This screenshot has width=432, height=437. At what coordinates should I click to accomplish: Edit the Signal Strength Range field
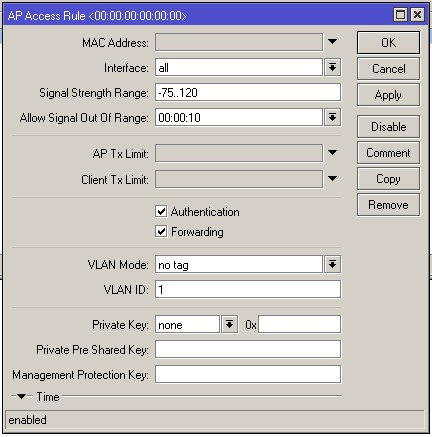(248, 92)
